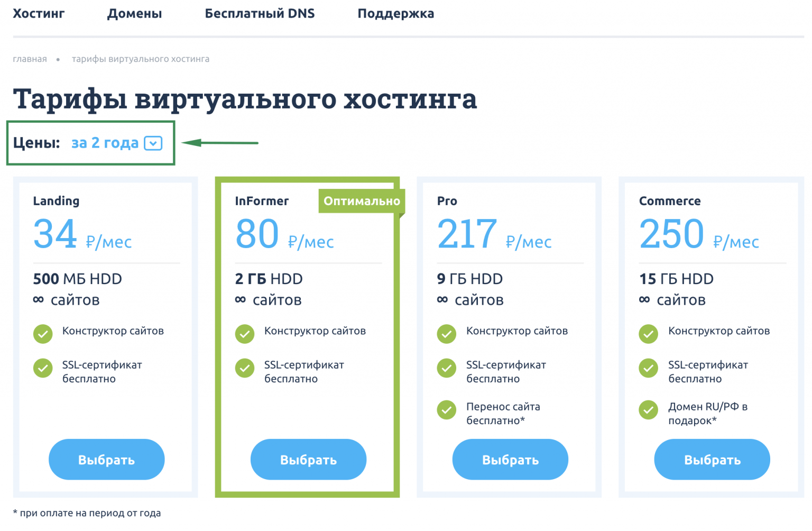
Task: Click Домен RU/РФ в подарок feature text
Action: coord(708,414)
